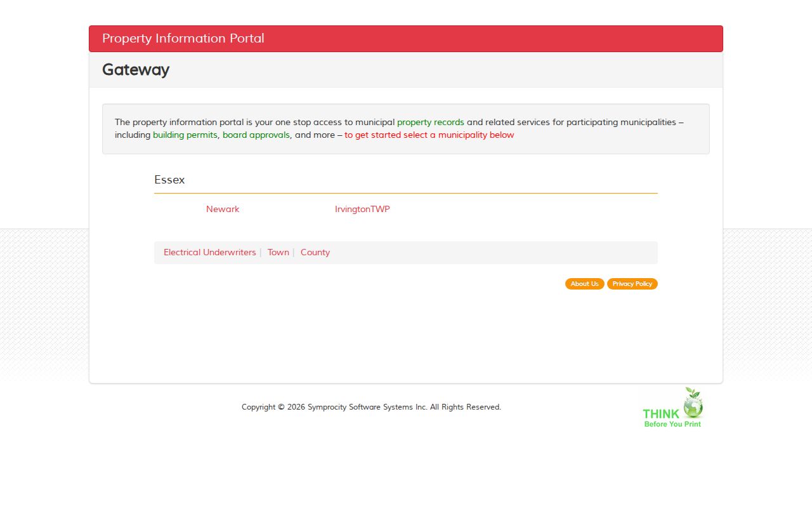Click the Symprocity copyright notice
Image resolution: width=812 pixels, height=508 pixels.
[371, 407]
